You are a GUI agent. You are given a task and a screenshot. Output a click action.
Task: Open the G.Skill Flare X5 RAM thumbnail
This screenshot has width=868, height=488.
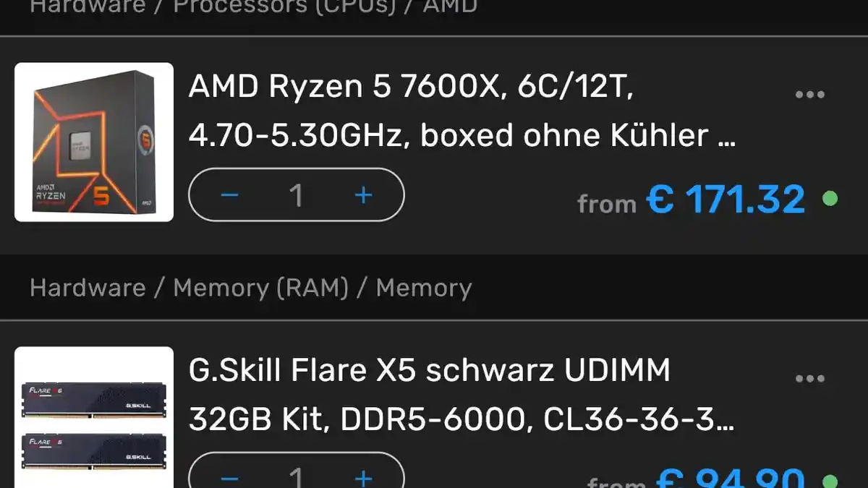click(x=94, y=418)
